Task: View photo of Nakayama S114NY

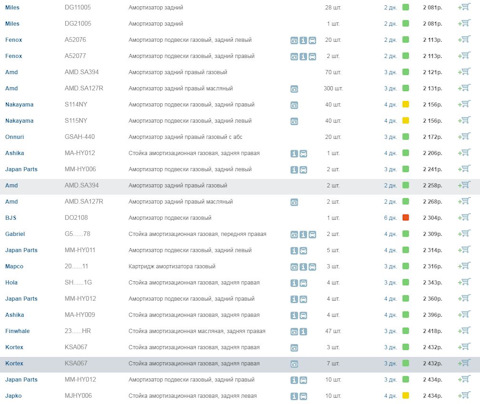Action: (x=294, y=105)
